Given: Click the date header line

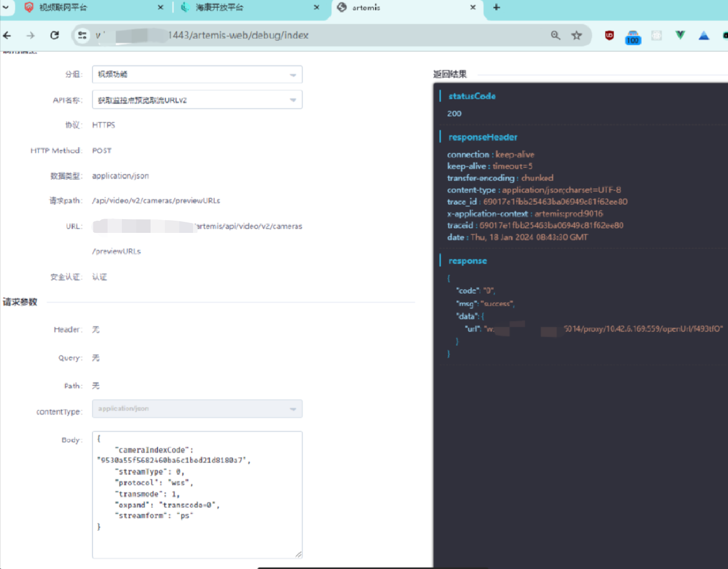Looking at the screenshot, I should click(517, 237).
